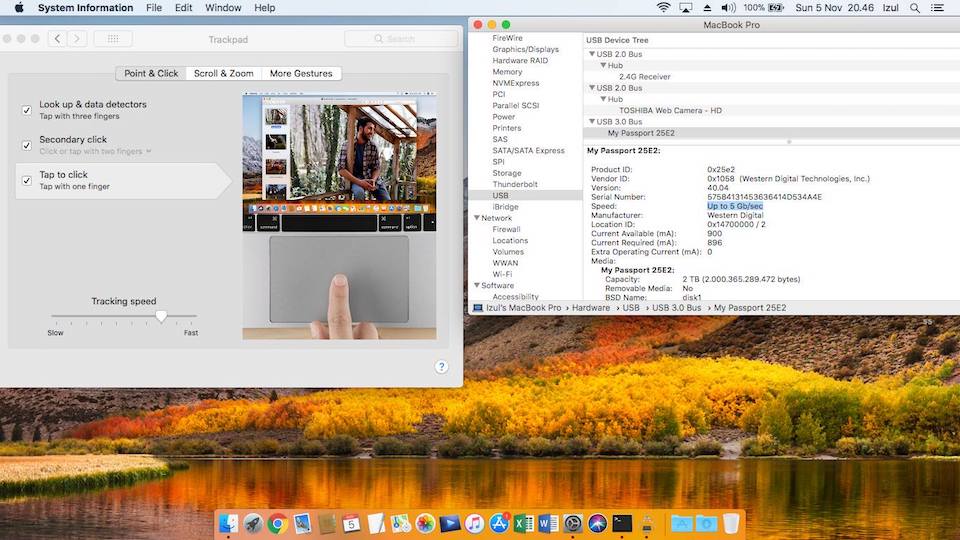Open the Secondary click options dropdown

click(148, 152)
